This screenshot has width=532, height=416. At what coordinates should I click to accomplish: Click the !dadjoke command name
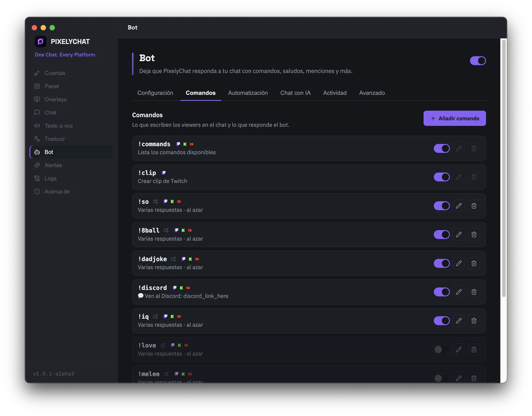pyautogui.click(x=153, y=259)
